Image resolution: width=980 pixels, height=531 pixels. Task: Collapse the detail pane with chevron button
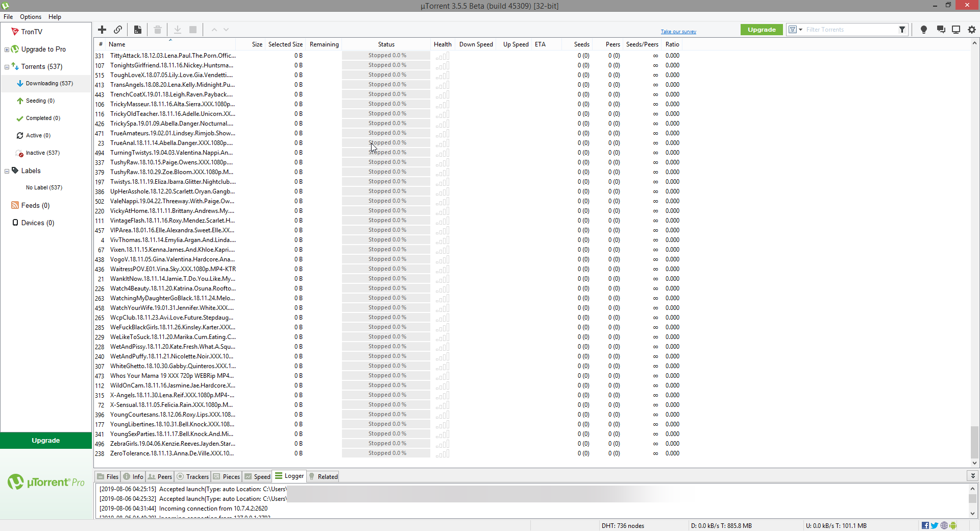click(973, 475)
